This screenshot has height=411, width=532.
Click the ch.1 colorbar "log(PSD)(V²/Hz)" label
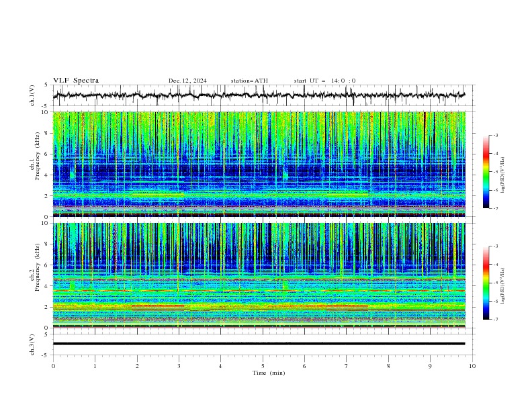[x=503, y=175]
